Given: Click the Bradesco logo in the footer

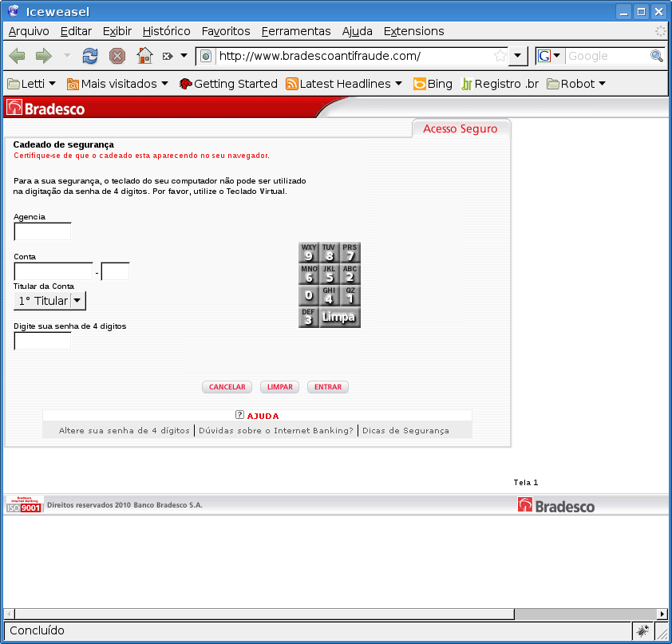Looking at the screenshot, I should tap(555, 506).
